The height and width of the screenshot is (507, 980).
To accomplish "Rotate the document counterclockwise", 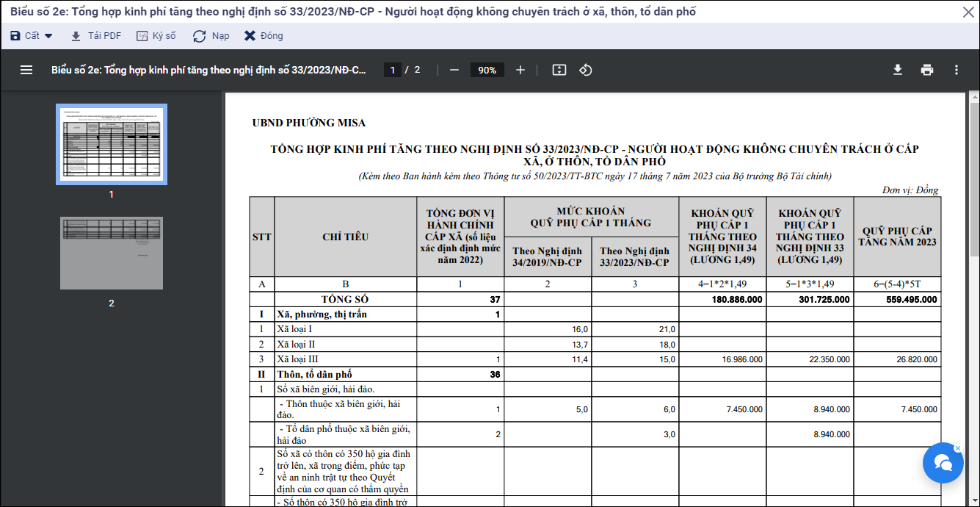I will tap(586, 70).
